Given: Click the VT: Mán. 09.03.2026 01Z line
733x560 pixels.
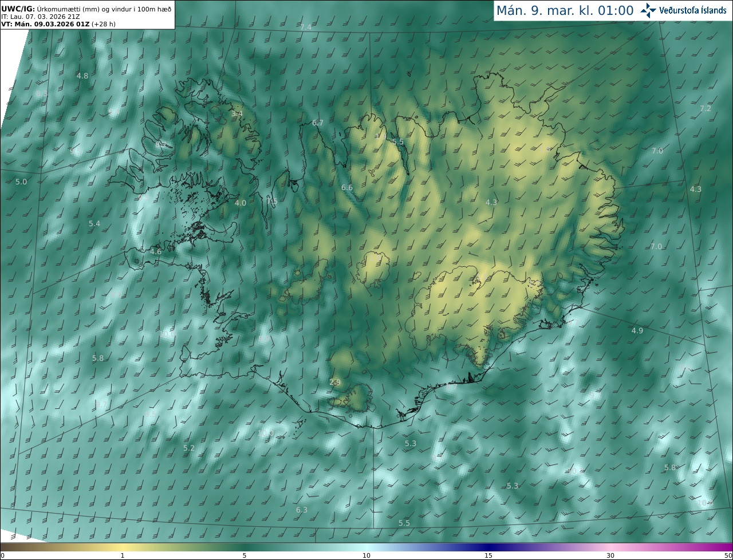Looking at the screenshot, I should click(x=58, y=24).
